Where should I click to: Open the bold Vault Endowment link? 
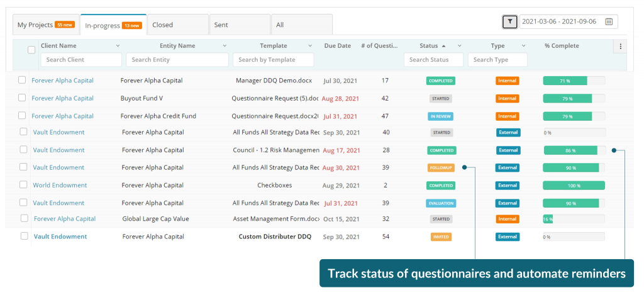pos(60,237)
